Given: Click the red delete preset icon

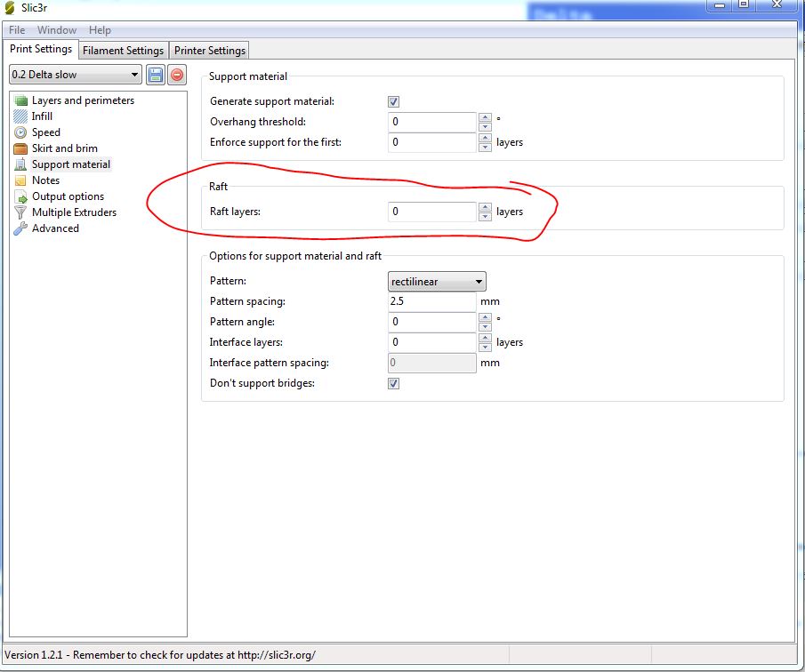Looking at the screenshot, I should pos(177,76).
